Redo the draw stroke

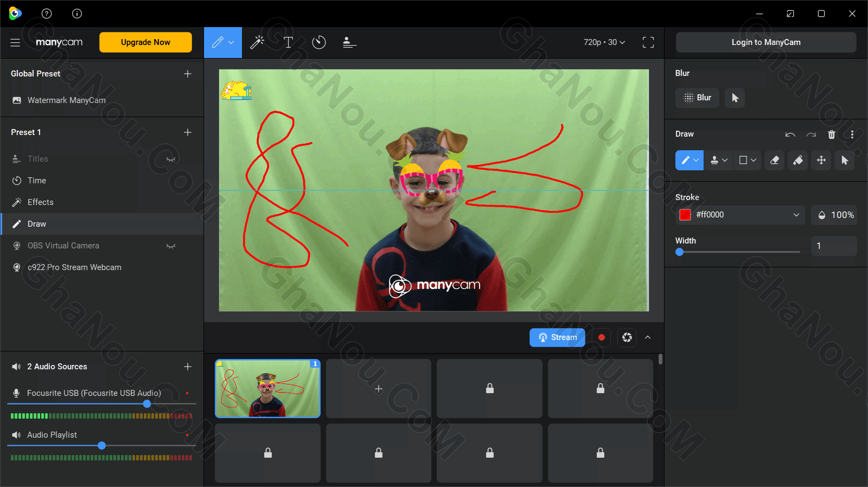811,134
